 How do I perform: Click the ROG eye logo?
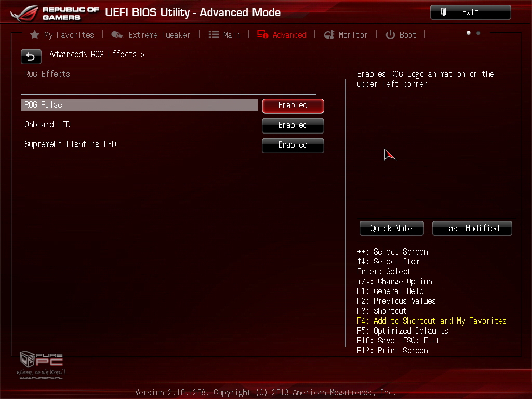pyautogui.click(x=24, y=14)
